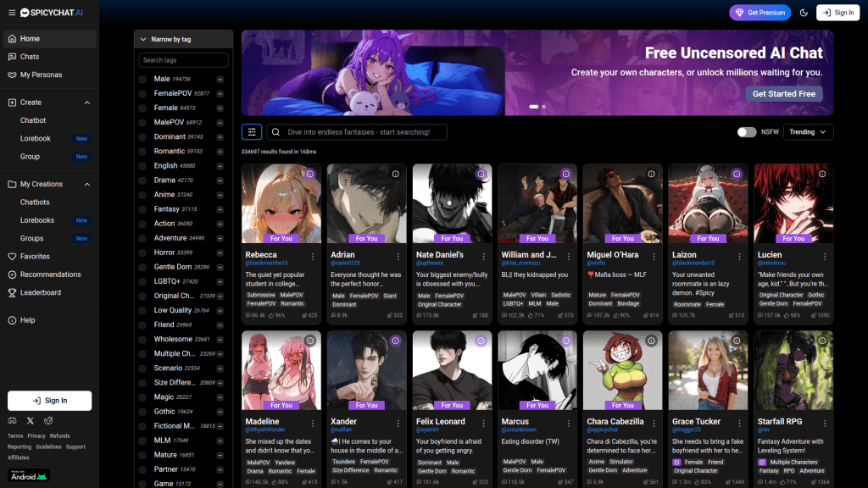Exclude the Anime tag with minus icon
The height and width of the screenshot is (488, 868).
[220, 195]
